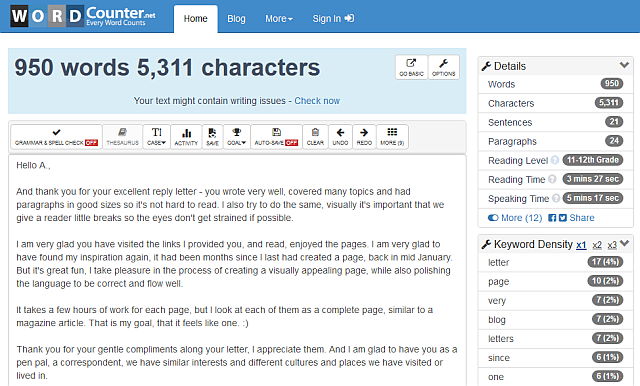Screen dimensions: 640x386
Task: Click the Undo arrow
Action: 340,137
